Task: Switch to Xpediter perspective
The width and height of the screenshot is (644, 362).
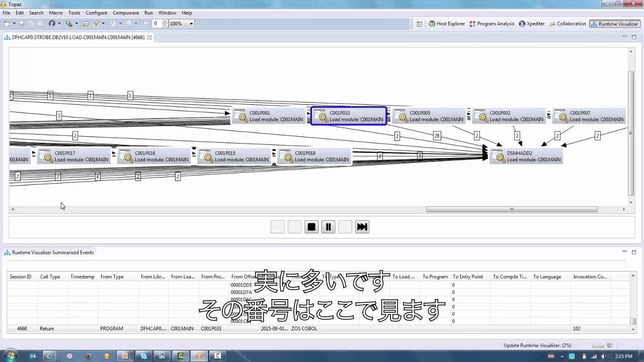Action: (532, 24)
